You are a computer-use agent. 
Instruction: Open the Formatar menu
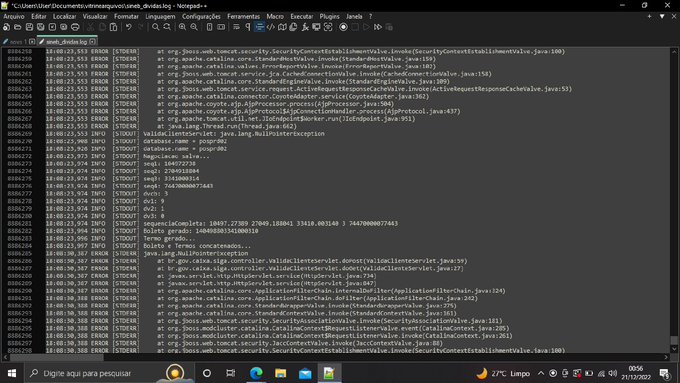tap(126, 16)
